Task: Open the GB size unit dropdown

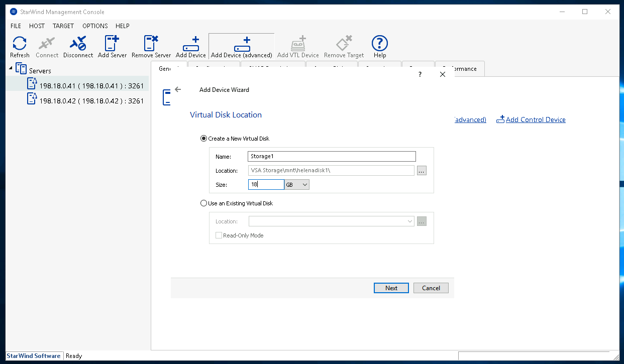Action: click(x=297, y=185)
